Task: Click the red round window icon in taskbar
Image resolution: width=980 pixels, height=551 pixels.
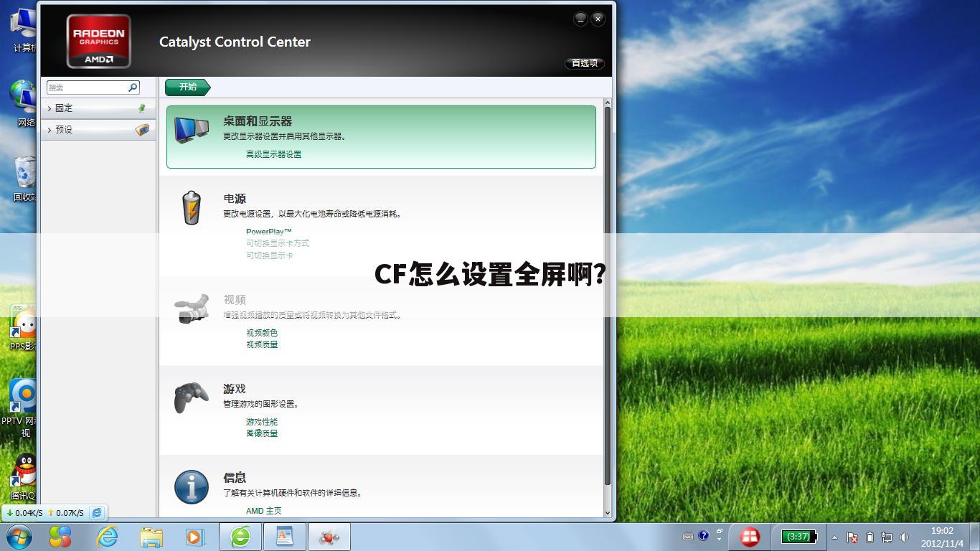Action: pyautogui.click(x=750, y=537)
